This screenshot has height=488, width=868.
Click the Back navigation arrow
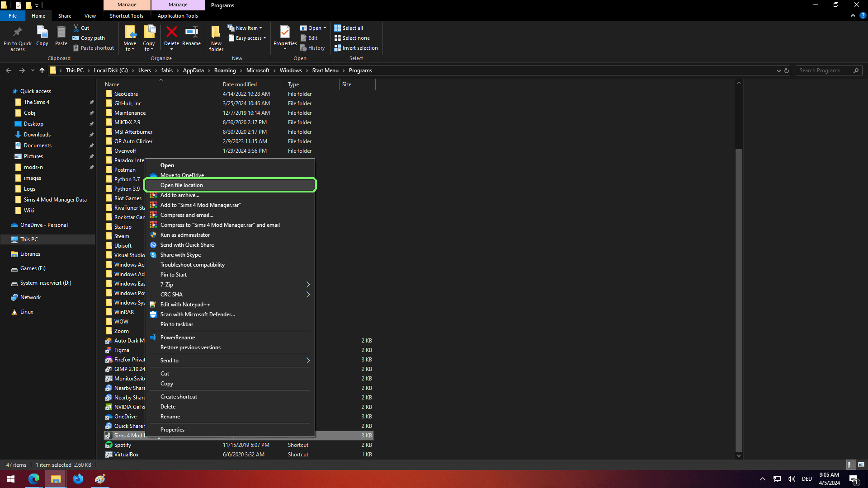9,70
